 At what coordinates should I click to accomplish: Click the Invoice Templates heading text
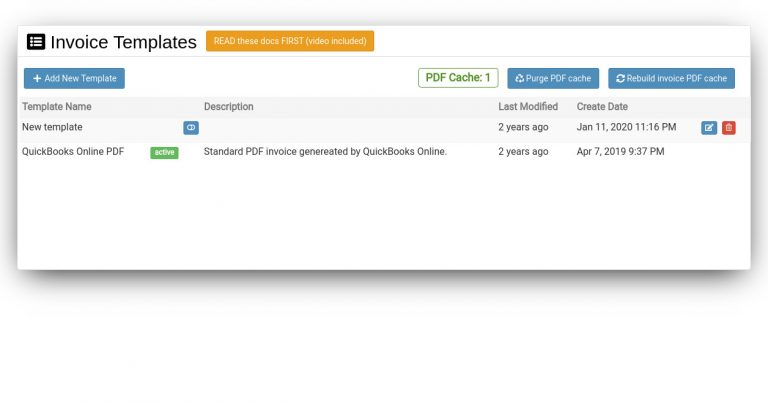click(x=123, y=42)
